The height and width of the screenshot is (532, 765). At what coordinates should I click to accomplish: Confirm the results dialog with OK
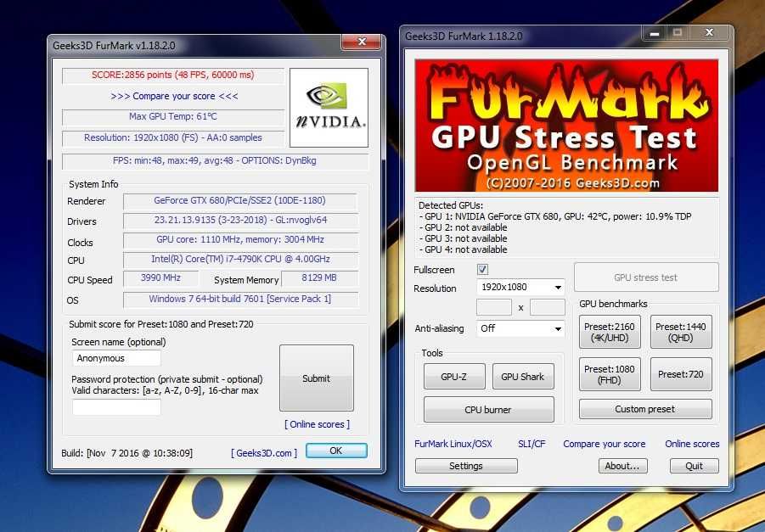[x=336, y=451]
